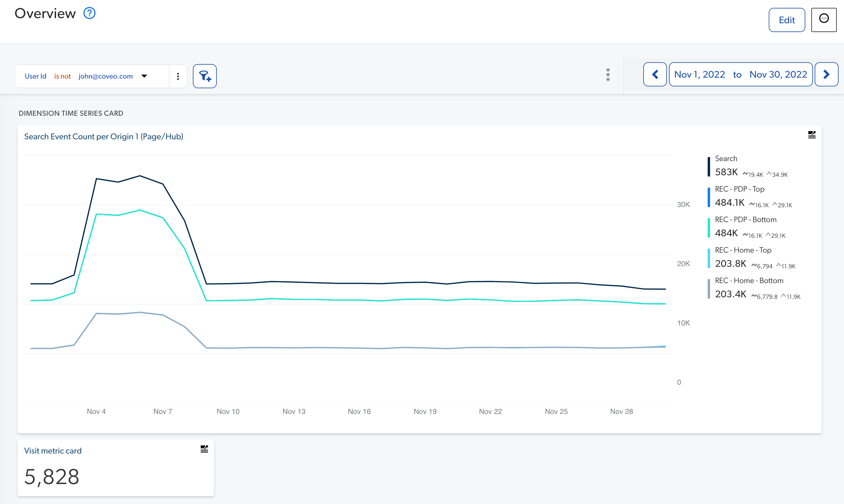
Task: Open the Nov 1 to Nov 30 date range picker
Action: point(740,74)
